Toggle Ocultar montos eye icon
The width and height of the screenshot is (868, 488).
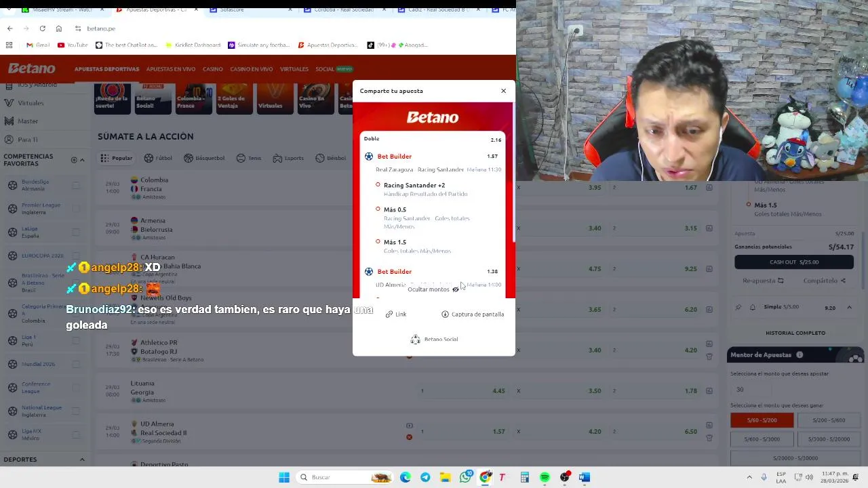(x=456, y=289)
